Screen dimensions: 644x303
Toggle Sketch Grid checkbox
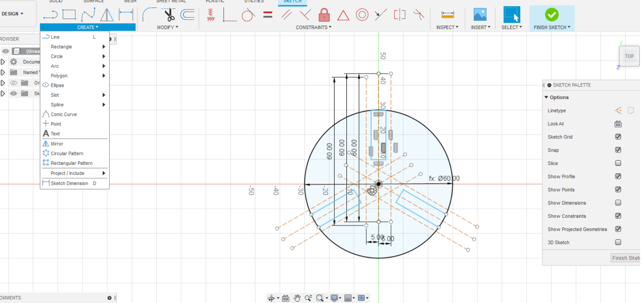(618, 137)
